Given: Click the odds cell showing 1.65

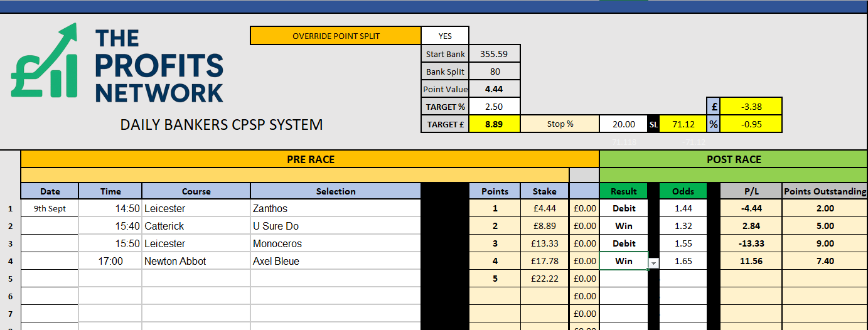Looking at the screenshot, I should pos(682,261).
